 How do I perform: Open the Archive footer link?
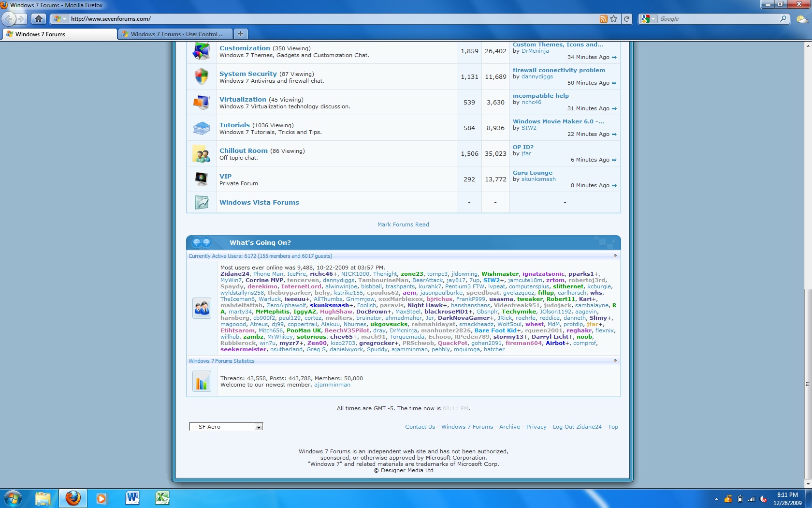[509, 427]
